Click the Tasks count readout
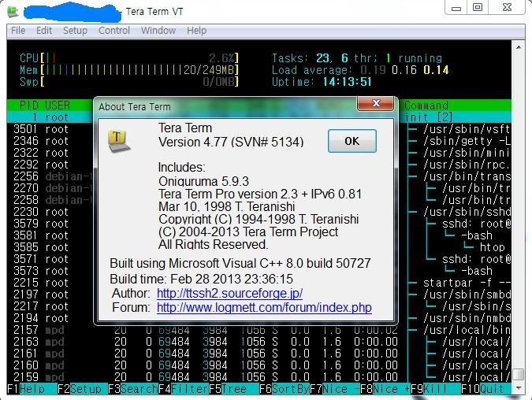Image resolution: width=532 pixels, height=400 pixels. point(357,58)
